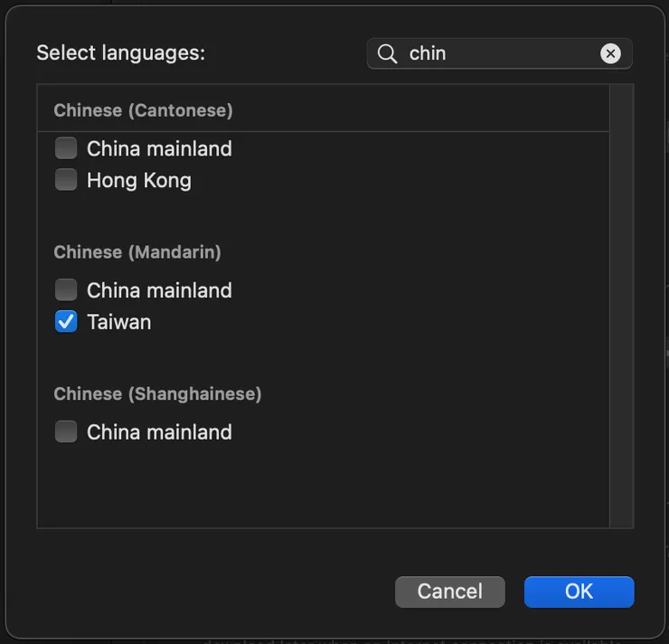Viewport: 669px width, 644px height.
Task: Confirm the selection with the OK button
Action: tap(579, 592)
